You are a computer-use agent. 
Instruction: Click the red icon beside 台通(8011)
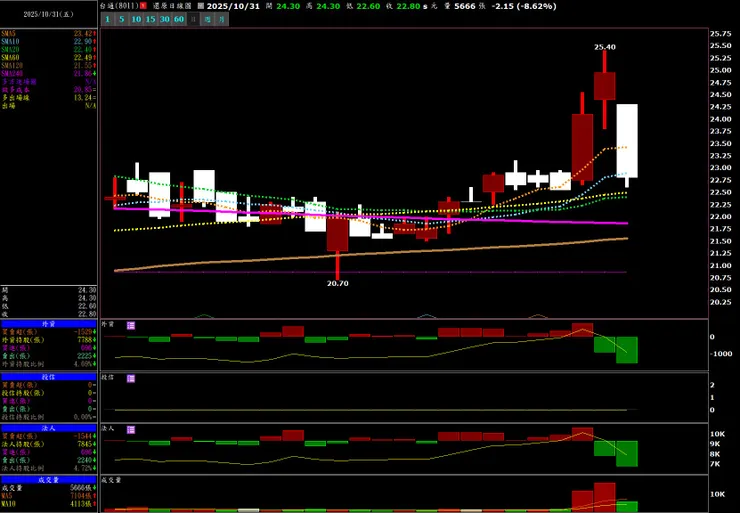(143, 6)
